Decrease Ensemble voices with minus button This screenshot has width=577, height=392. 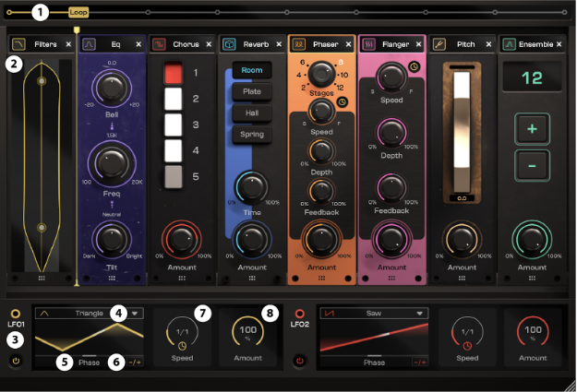tap(532, 165)
